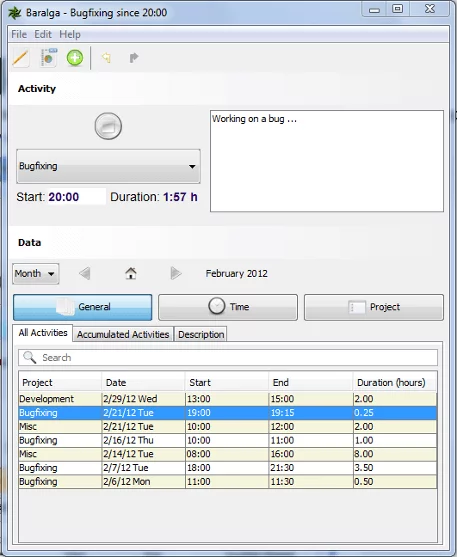Open the File menu
The image size is (457, 557).
coord(19,34)
